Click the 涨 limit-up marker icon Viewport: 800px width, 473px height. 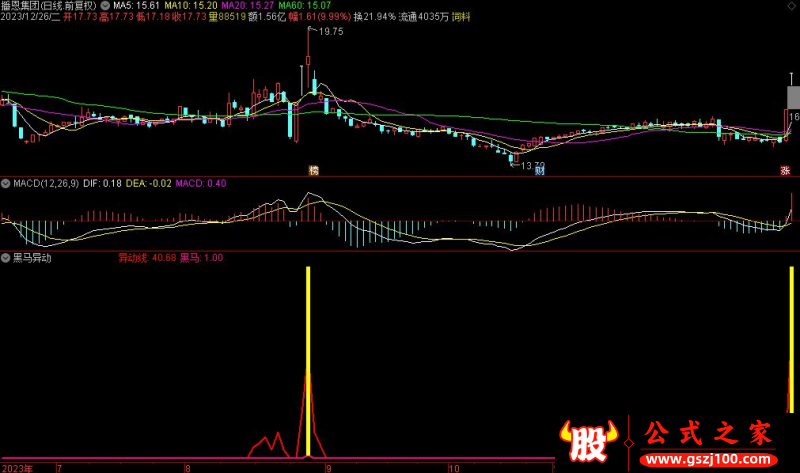(786, 170)
